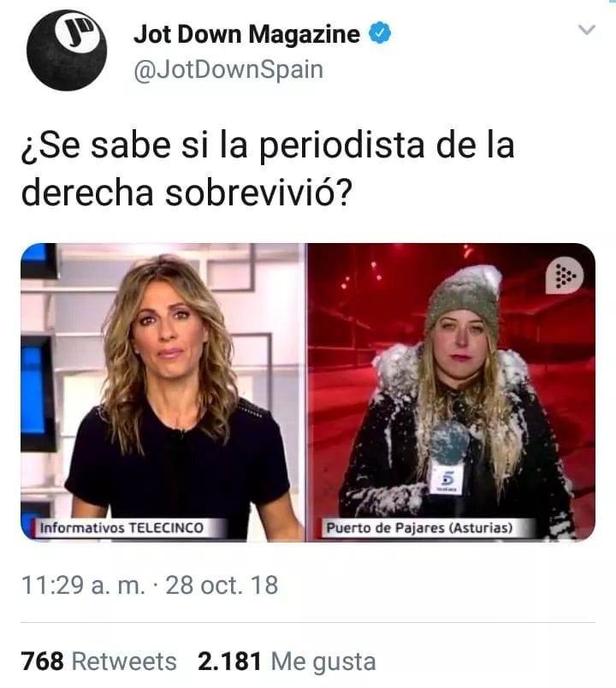Open the Jot Down Magazine display name
This screenshot has width=616, height=688.
246,34
